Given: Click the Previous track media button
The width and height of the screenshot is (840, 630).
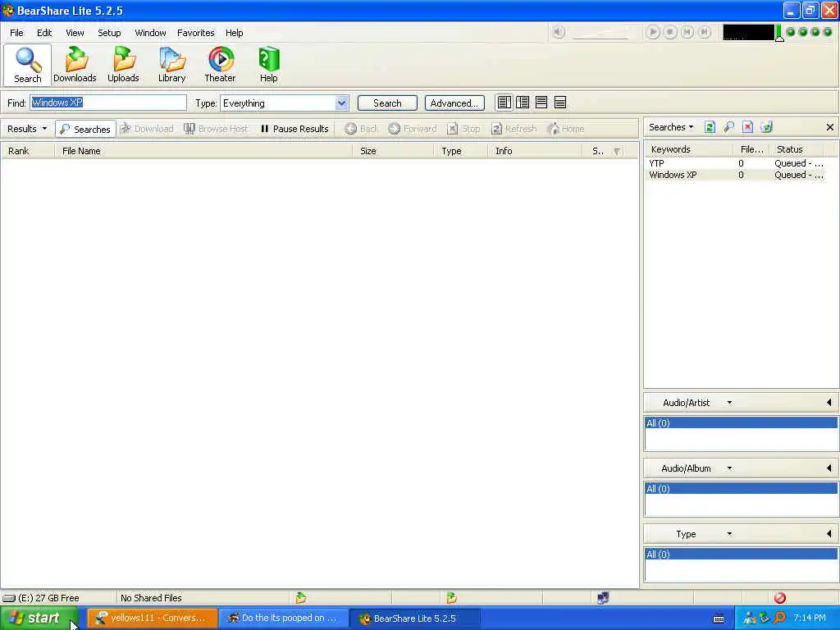Looking at the screenshot, I should coord(687,32).
